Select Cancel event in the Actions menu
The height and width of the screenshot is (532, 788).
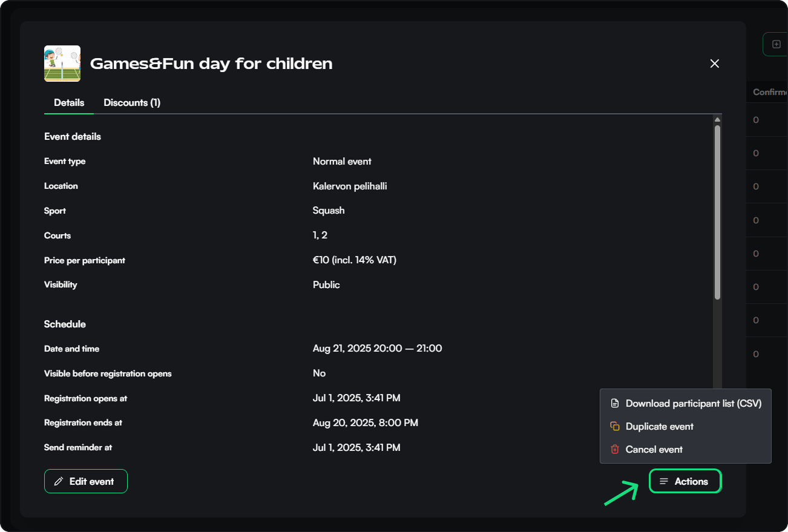click(x=654, y=450)
